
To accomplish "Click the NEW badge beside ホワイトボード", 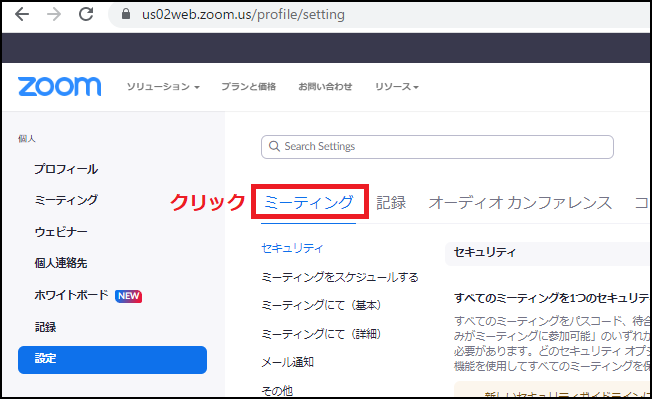I will (x=128, y=296).
